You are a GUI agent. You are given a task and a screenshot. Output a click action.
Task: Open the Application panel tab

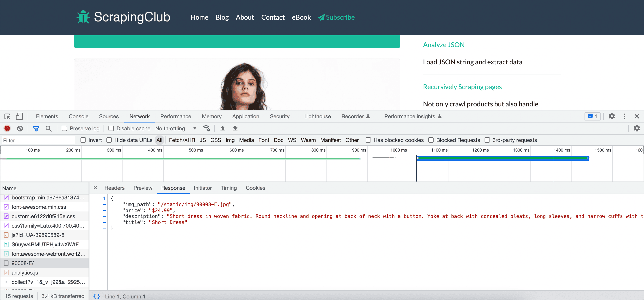pyautogui.click(x=246, y=116)
